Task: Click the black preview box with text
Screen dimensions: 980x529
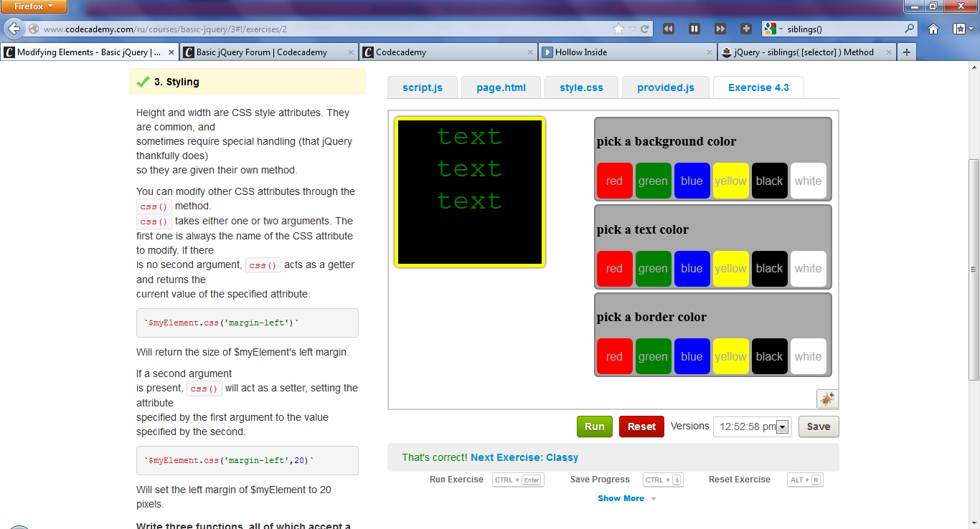Action: pos(470,192)
